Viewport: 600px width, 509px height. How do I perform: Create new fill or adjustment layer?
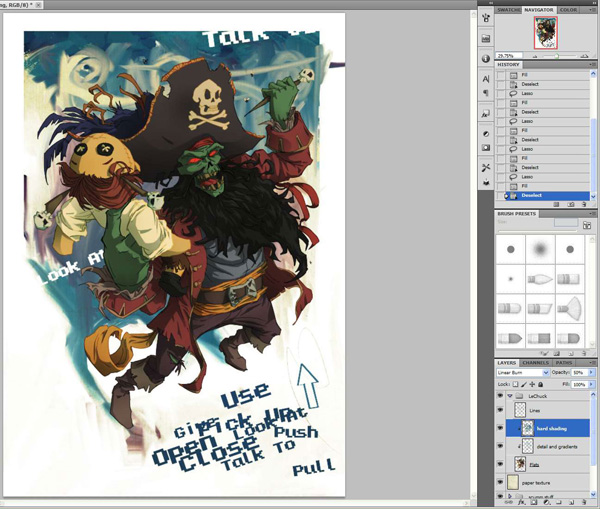[x=546, y=502]
